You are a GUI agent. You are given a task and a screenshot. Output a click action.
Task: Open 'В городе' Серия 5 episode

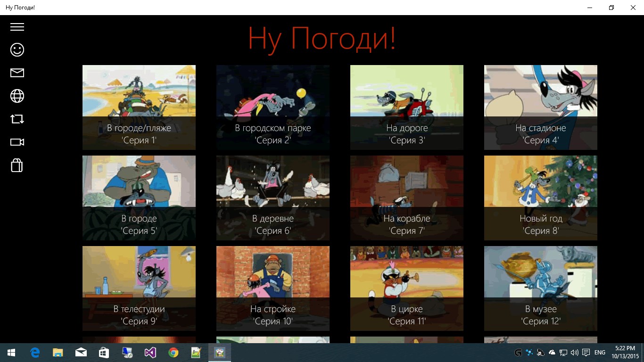139,198
